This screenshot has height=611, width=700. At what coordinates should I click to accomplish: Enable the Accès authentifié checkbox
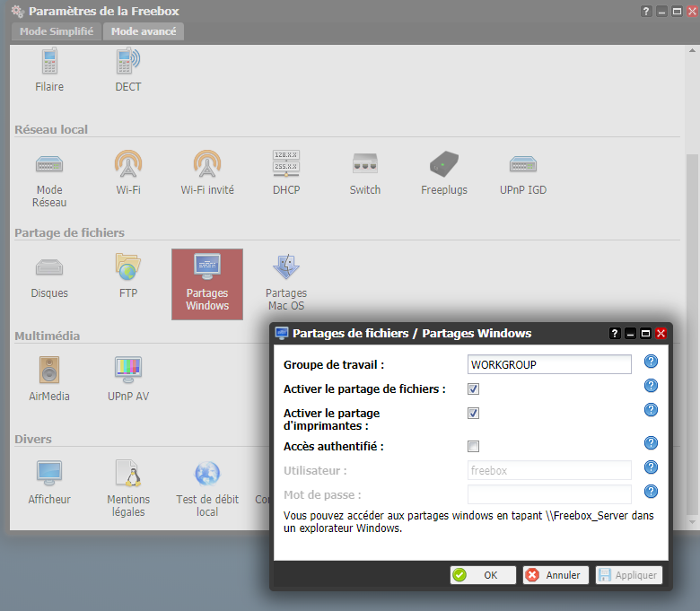473,446
